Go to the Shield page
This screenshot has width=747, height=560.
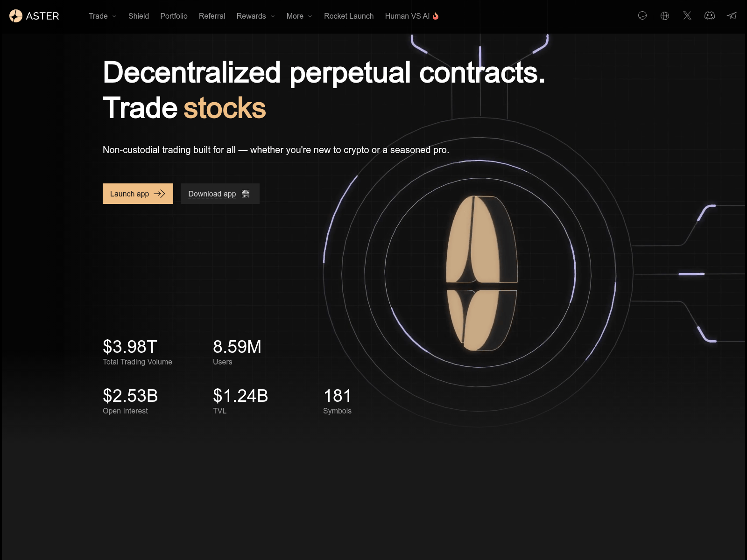[x=139, y=16]
